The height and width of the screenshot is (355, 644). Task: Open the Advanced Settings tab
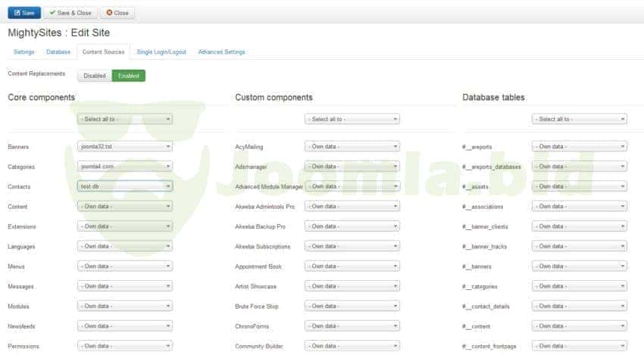(221, 52)
